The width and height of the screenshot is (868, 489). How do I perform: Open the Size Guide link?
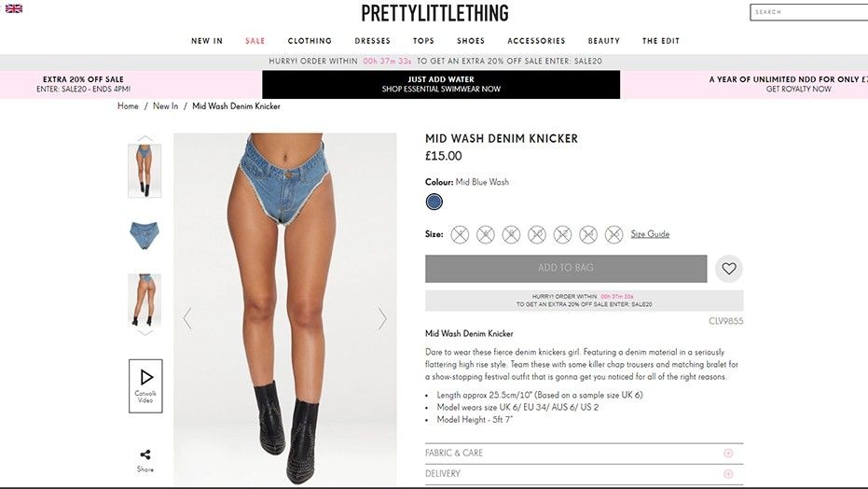tap(650, 233)
